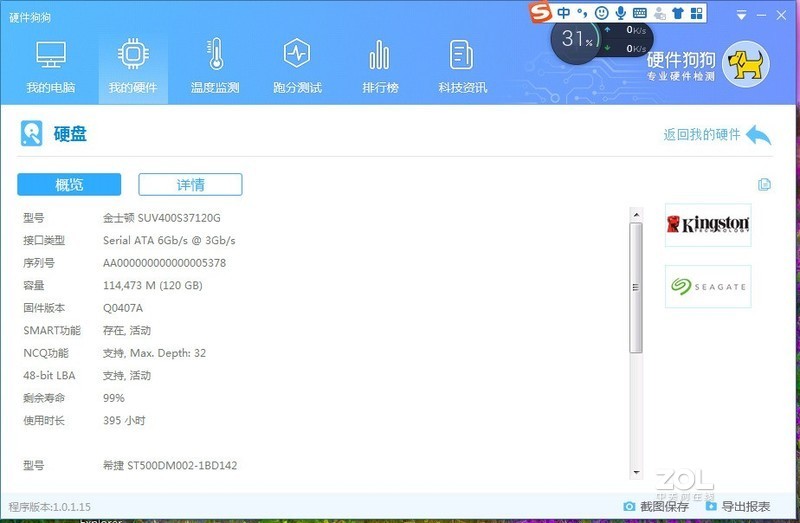Click the vertical scrollbar thumb

[636, 287]
